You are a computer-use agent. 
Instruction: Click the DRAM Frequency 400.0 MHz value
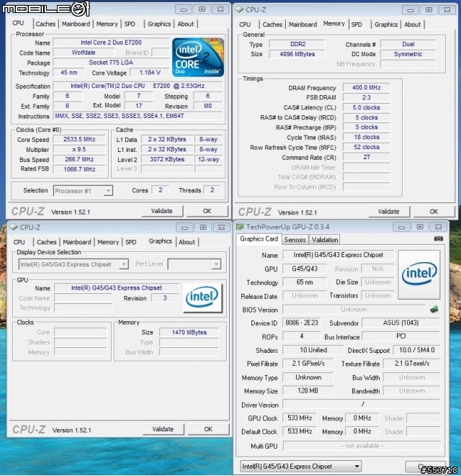coord(366,87)
